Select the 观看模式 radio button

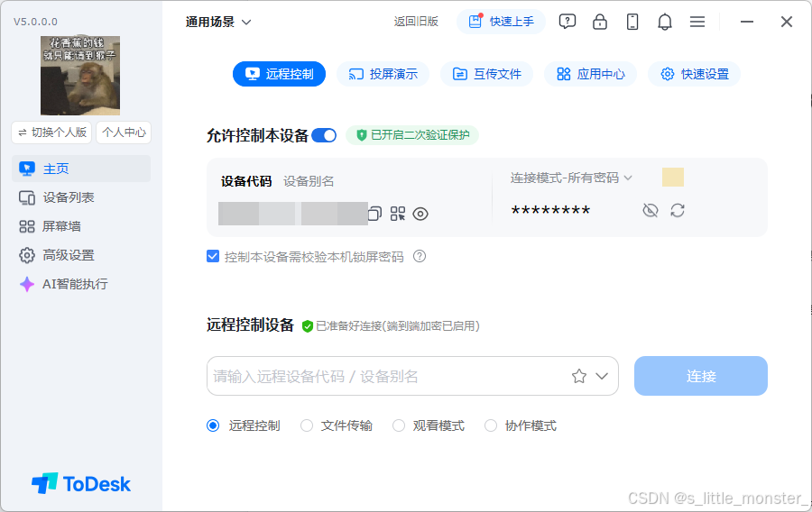398,425
